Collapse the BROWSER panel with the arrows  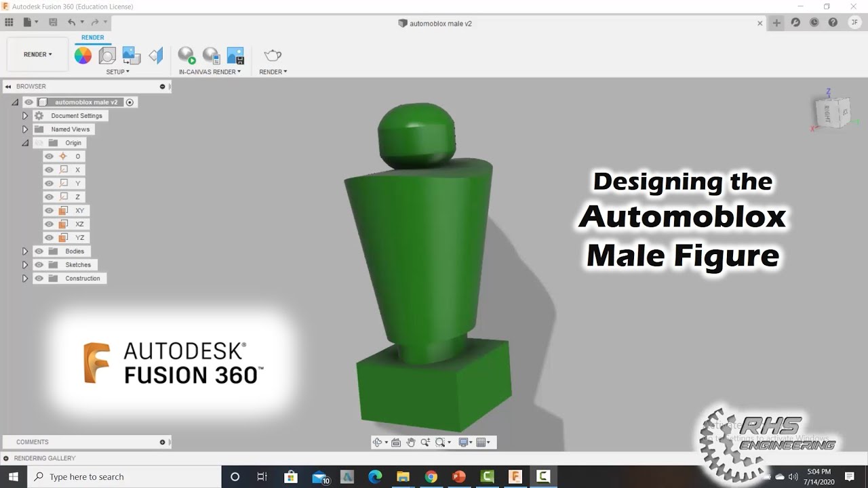coord(8,87)
